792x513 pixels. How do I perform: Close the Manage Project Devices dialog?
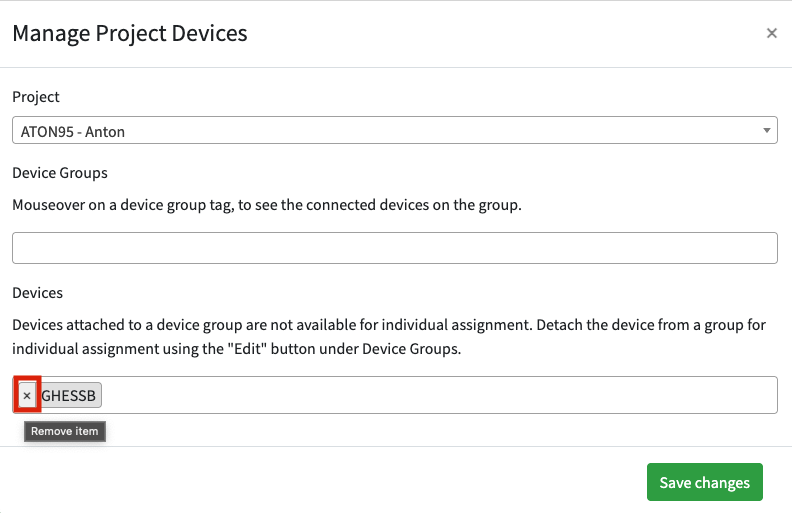[771, 33]
